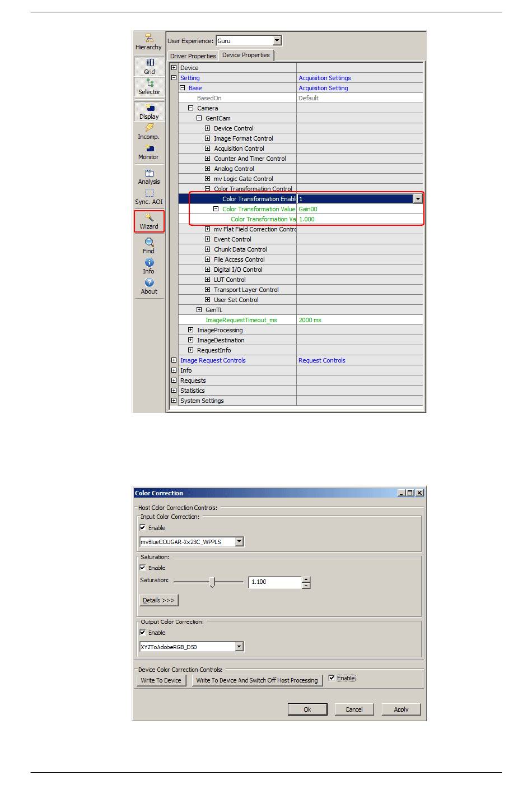Open Color Transformation Enable value dropdown
Screen dimensions: 532x789
pos(418,199)
